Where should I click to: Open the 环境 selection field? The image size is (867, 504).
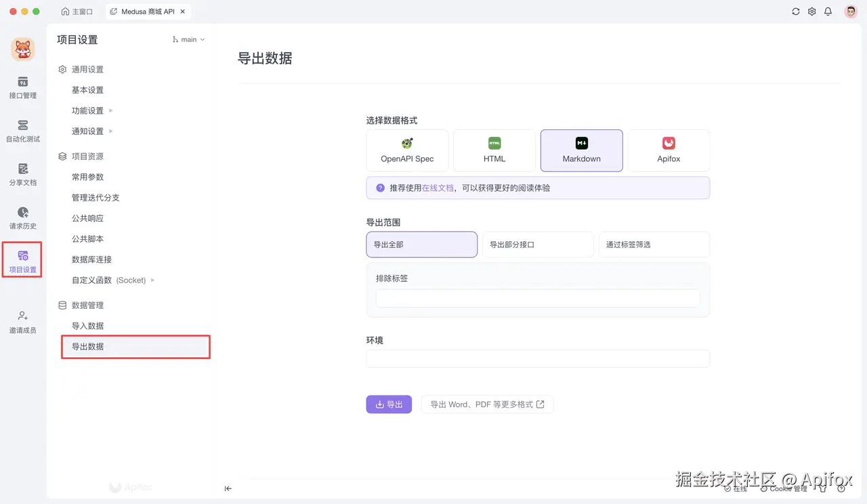pyautogui.click(x=538, y=358)
